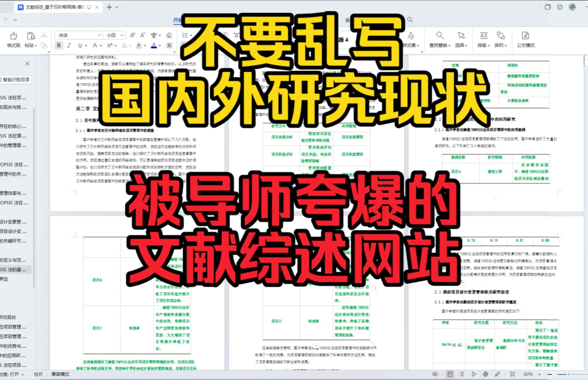Open Official Document mode (公文模式)

tap(526, 39)
